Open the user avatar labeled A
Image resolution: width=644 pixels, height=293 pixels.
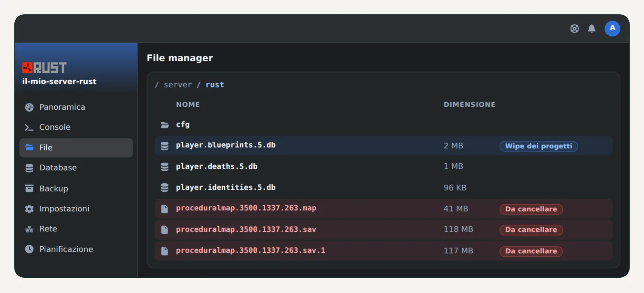click(613, 29)
